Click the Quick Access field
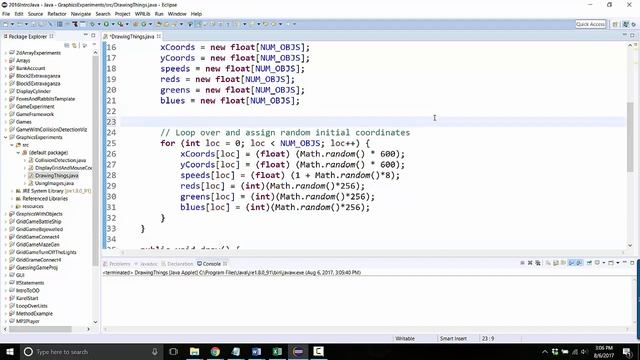 point(591,24)
